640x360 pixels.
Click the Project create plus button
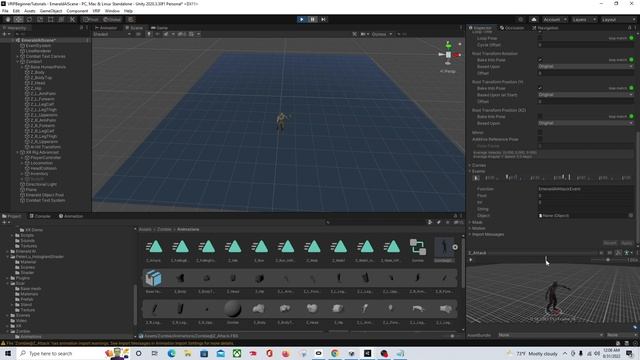5,222
